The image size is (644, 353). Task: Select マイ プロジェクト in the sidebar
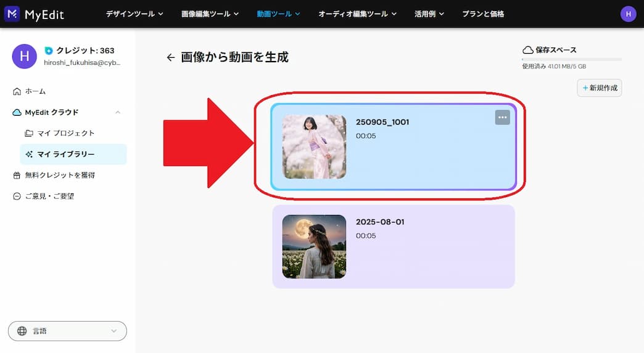pyautogui.click(x=66, y=133)
